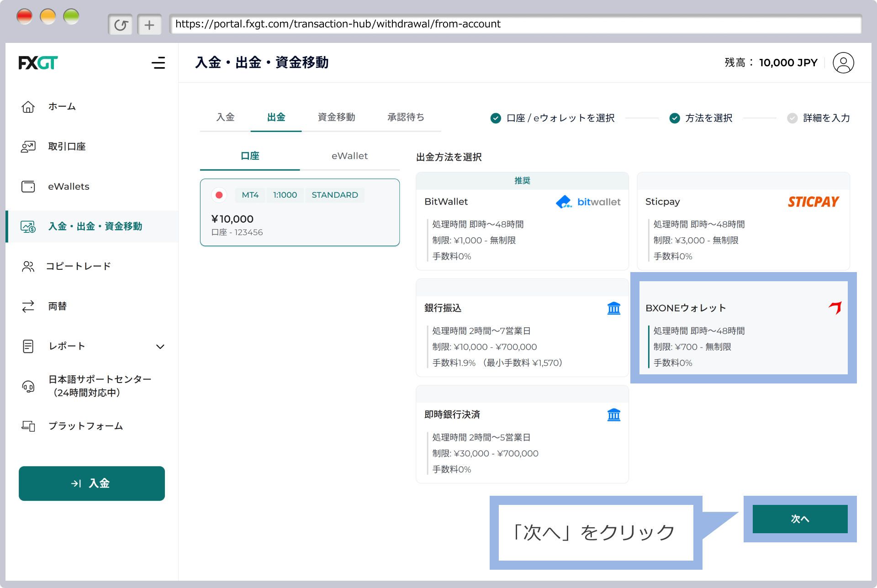Select the BXONEウォレット withdrawal method card

[744, 327]
